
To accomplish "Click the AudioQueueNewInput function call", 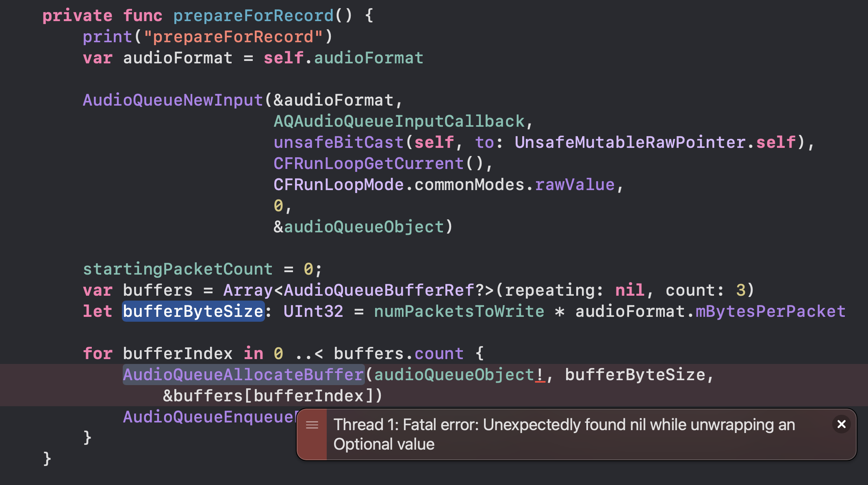I will pyautogui.click(x=173, y=100).
